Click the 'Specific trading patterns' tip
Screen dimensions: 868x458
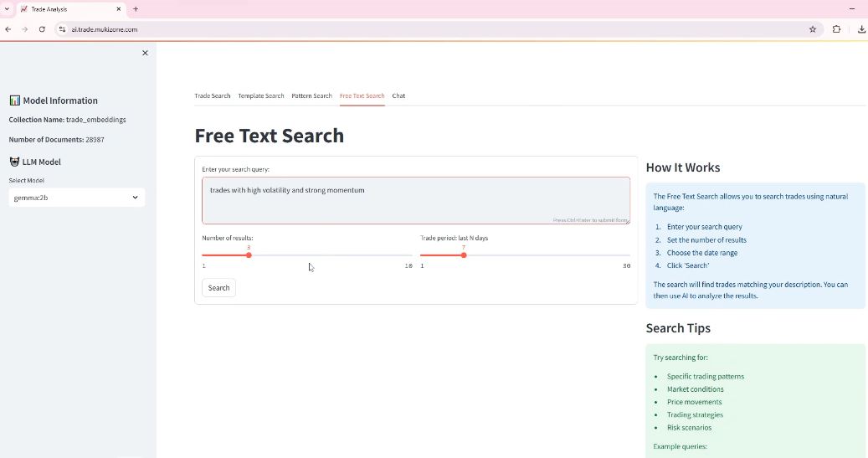[x=706, y=376]
